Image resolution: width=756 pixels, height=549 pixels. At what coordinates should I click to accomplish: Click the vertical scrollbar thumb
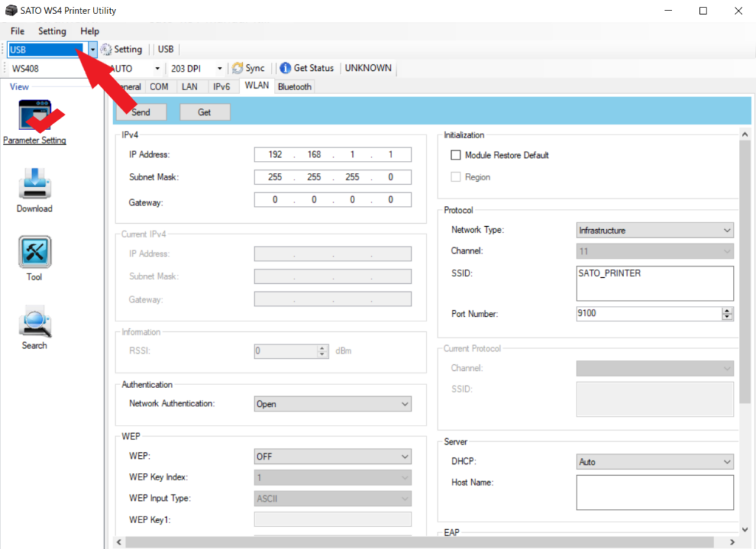(x=745, y=272)
